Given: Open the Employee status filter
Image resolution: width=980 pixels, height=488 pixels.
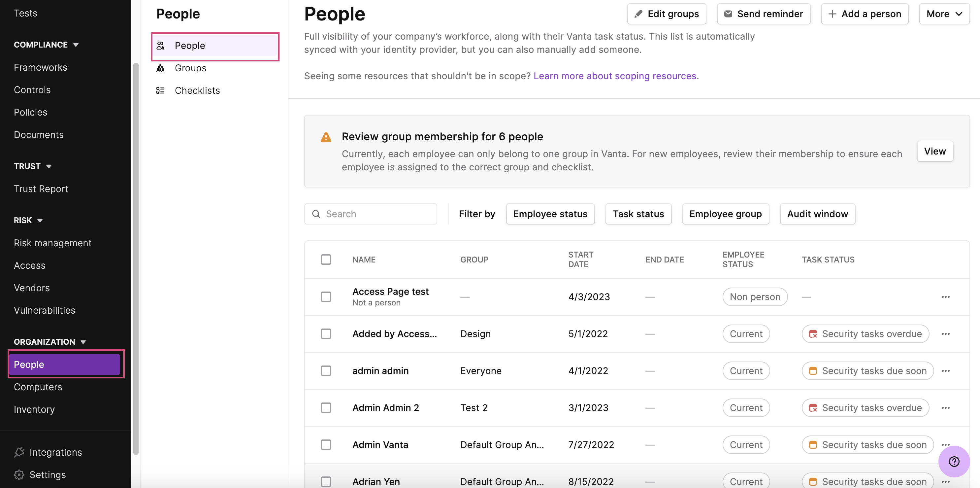Looking at the screenshot, I should click(550, 214).
